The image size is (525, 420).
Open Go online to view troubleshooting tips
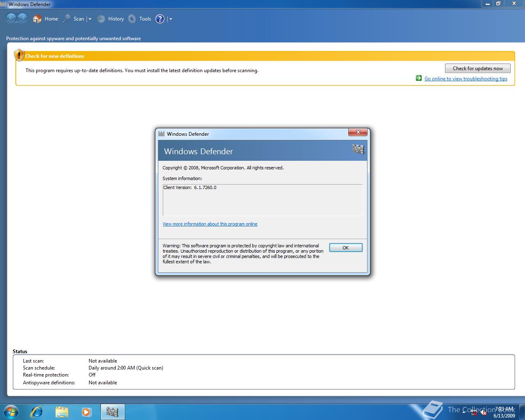click(466, 79)
